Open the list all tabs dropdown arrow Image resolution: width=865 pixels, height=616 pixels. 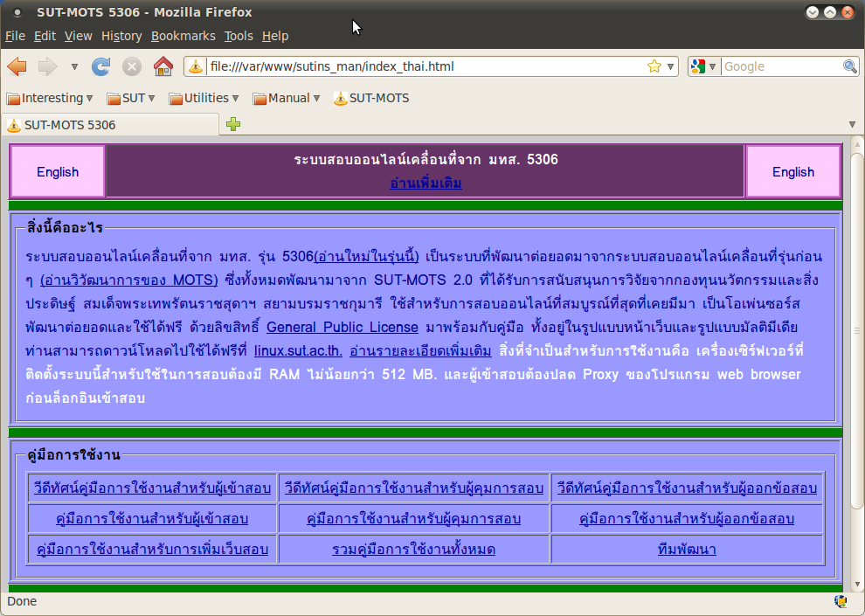coord(852,125)
